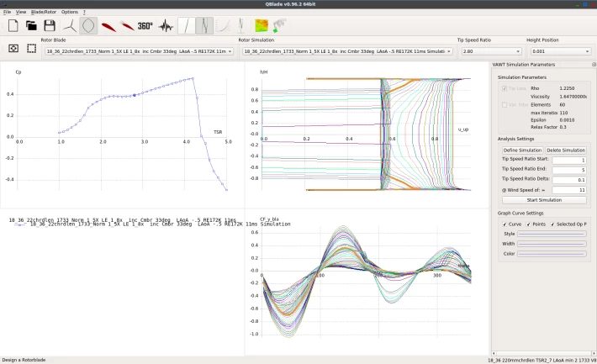Viewport: 597px width, 364px height.
Task: Click the CF_y_bla force coefficient graph
Action: [x=367, y=282]
